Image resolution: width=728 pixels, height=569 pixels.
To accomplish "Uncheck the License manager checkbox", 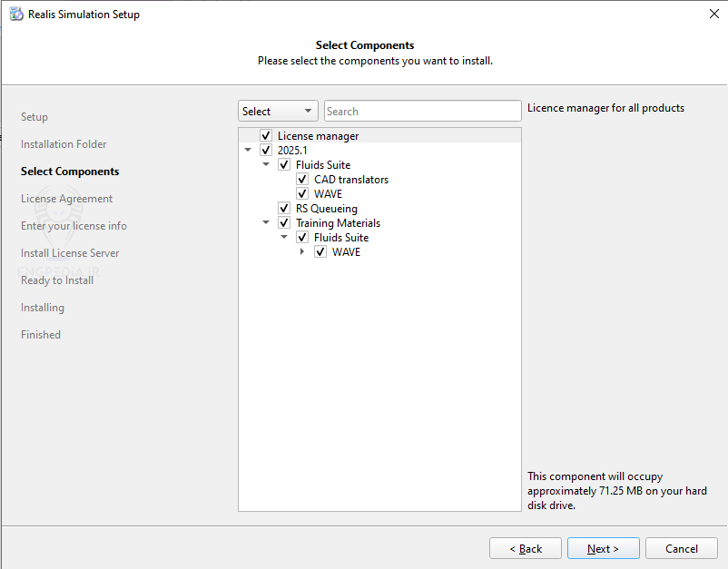I will pyautogui.click(x=266, y=136).
